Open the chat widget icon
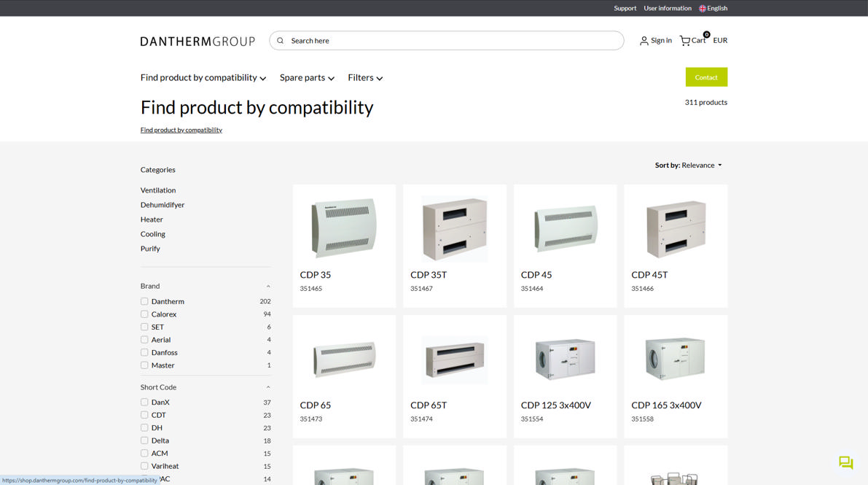Image resolution: width=868 pixels, height=485 pixels. pyautogui.click(x=845, y=462)
